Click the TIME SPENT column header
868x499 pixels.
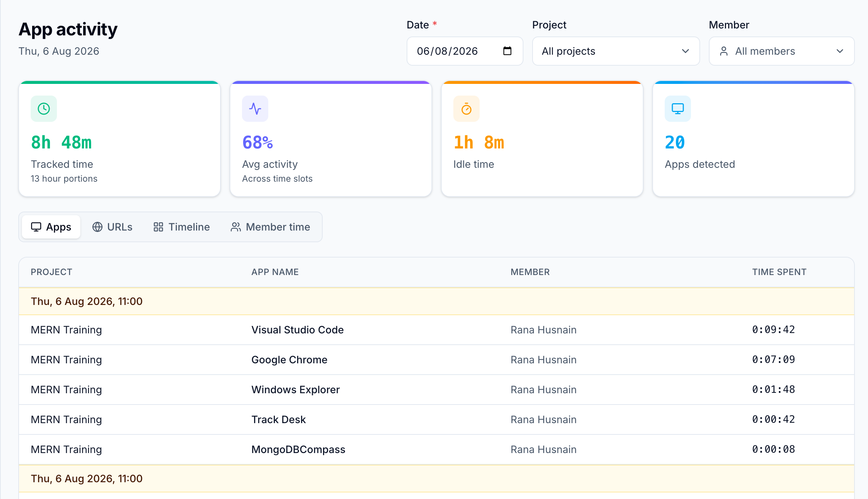(779, 272)
